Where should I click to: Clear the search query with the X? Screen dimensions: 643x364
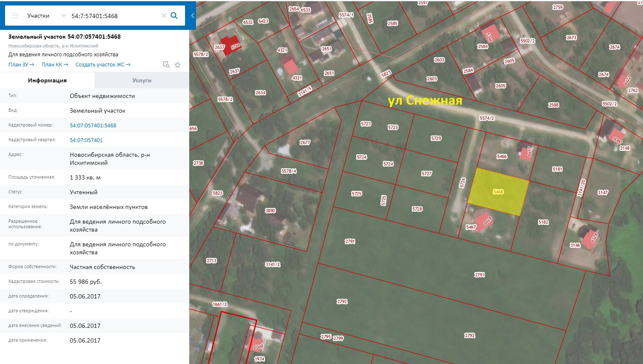(164, 16)
